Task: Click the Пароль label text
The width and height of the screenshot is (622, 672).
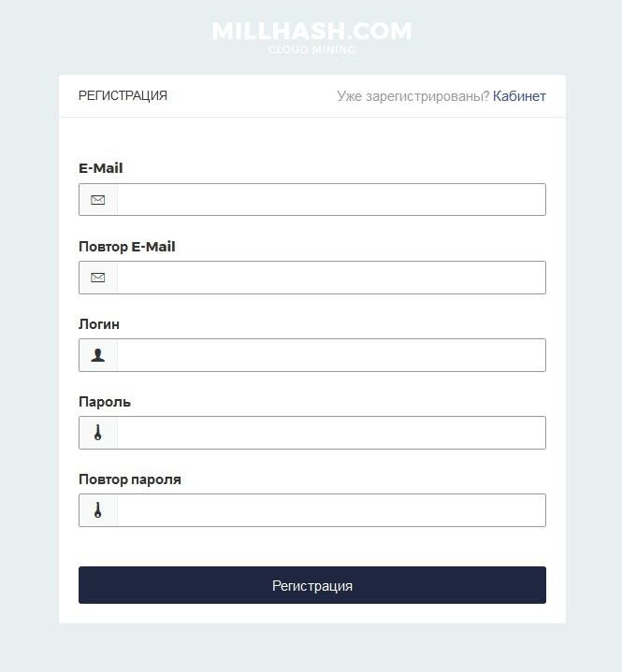Action: pos(105,402)
